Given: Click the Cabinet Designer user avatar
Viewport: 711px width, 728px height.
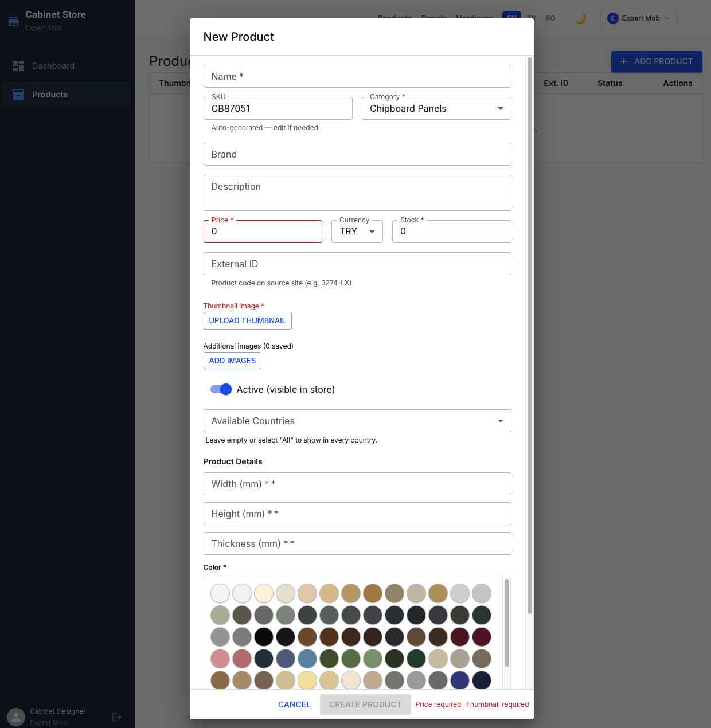Looking at the screenshot, I should (x=16, y=717).
